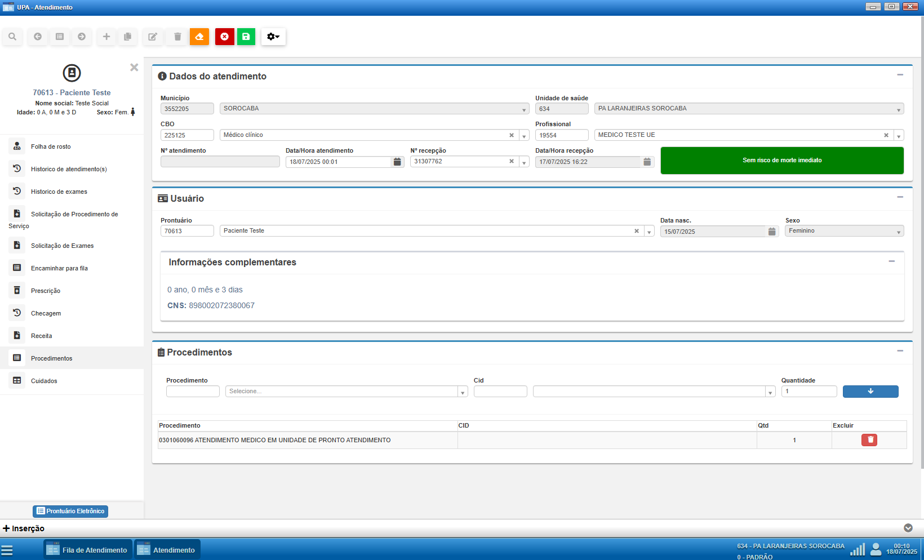This screenshot has width=924, height=560.
Task: Switch to Fila de Atendimento tab
Action: pos(88,550)
